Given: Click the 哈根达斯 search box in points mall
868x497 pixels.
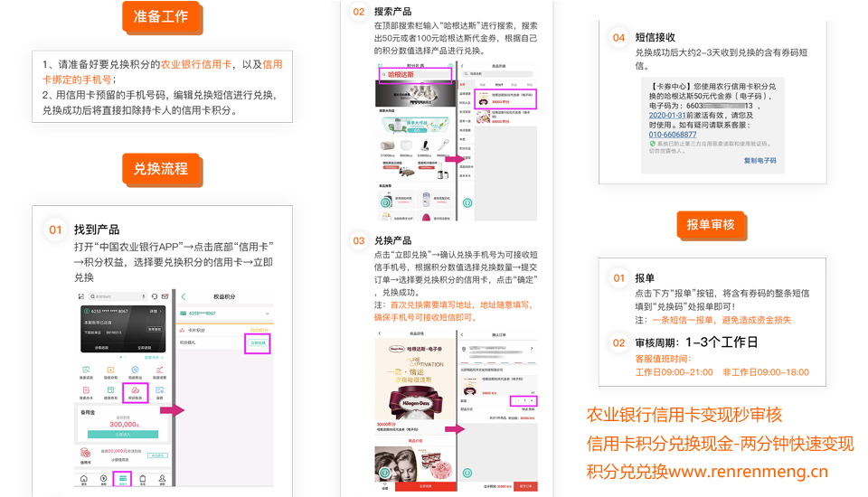Looking at the screenshot, I should 416,75.
